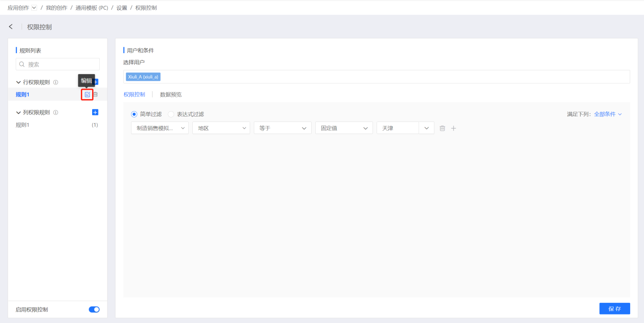This screenshot has height=323, width=644.
Task: Add a new filter condition row
Action: 453,128
